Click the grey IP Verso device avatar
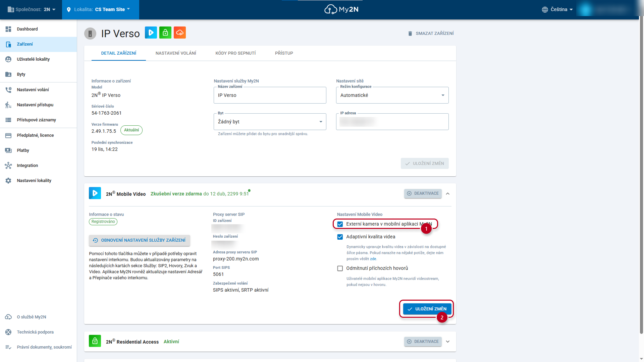The height and width of the screenshot is (362, 644). (x=90, y=34)
